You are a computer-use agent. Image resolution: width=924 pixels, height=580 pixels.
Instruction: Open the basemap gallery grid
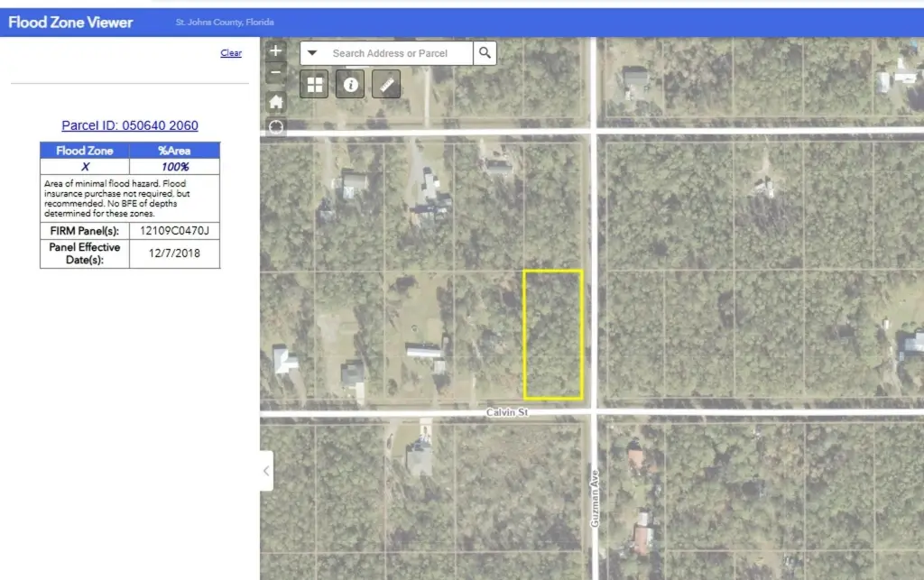click(315, 85)
